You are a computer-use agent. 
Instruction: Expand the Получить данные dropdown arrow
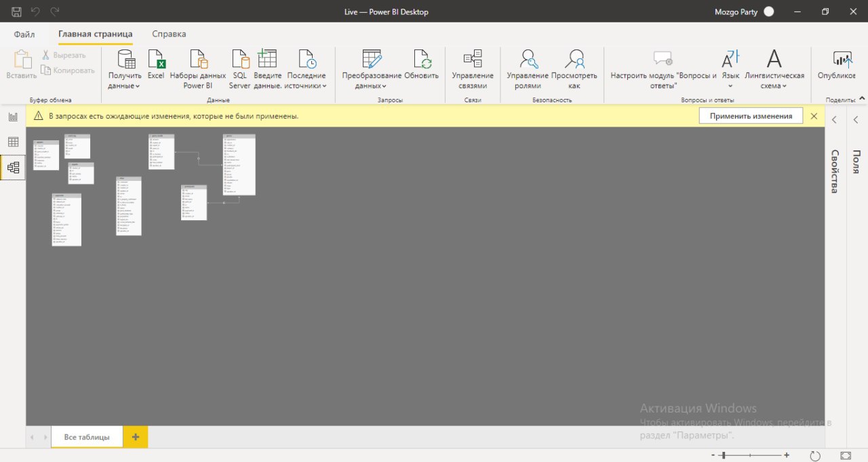pos(137,86)
